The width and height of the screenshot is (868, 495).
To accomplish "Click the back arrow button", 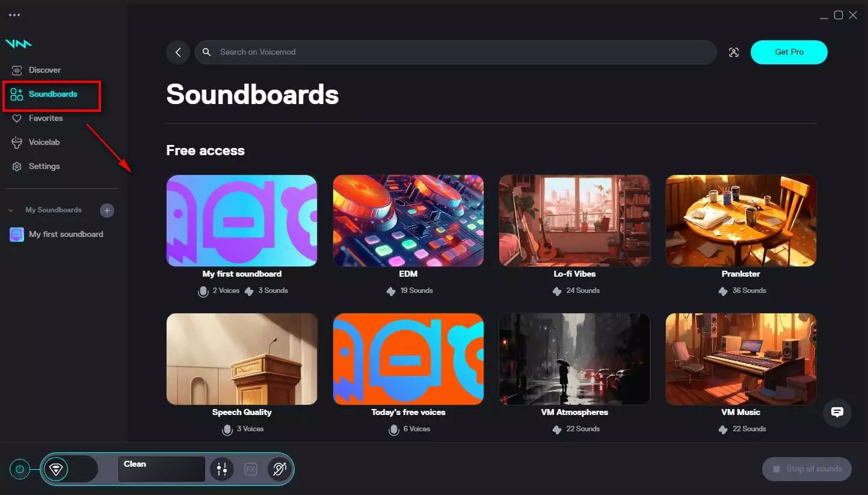I will (178, 52).
